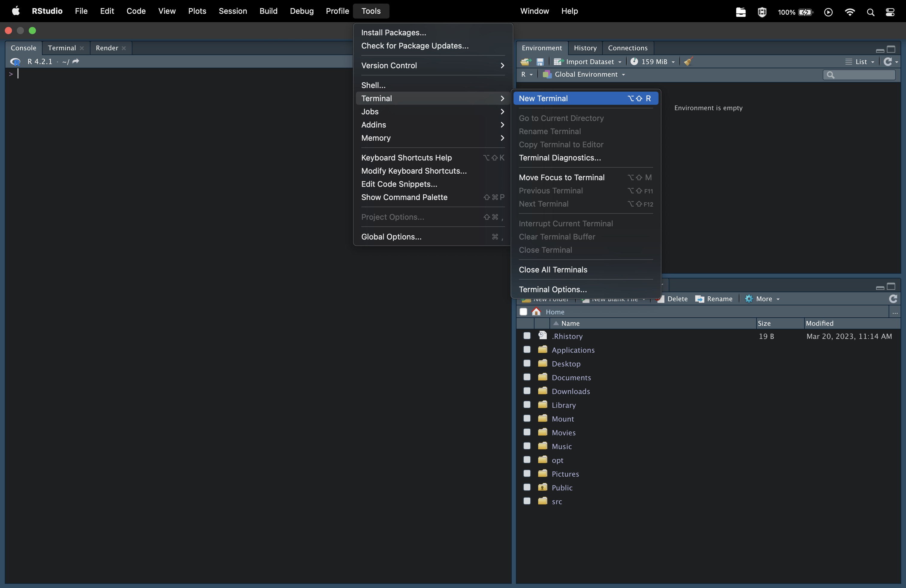Click the broom icon to clear environment
Screen dimensions: 906x588
point(688,62)
